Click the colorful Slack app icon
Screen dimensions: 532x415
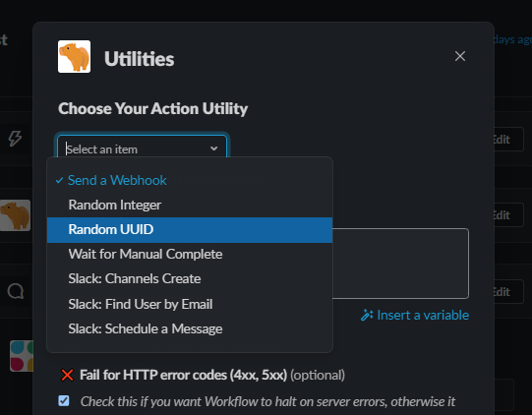(x=22, y=356)
